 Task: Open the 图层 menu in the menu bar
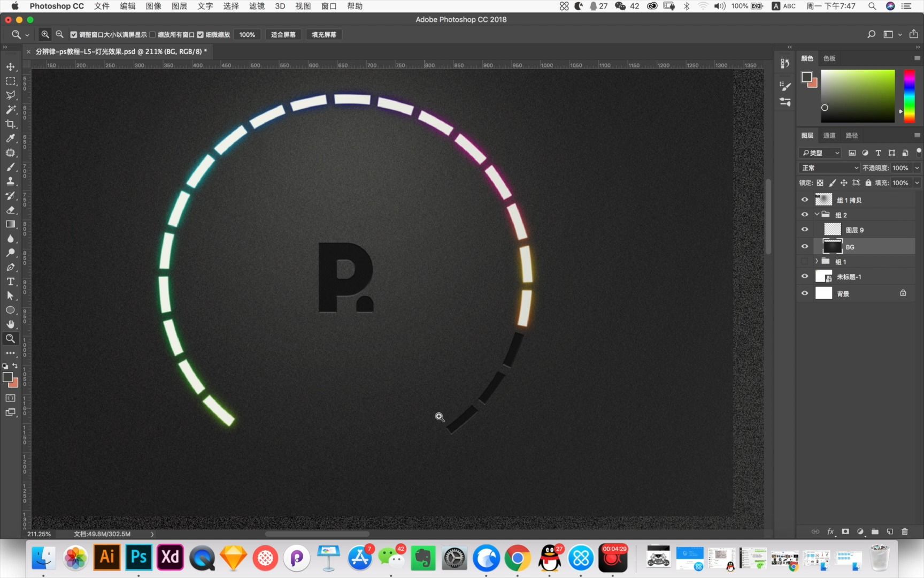(x=179, y=6)
